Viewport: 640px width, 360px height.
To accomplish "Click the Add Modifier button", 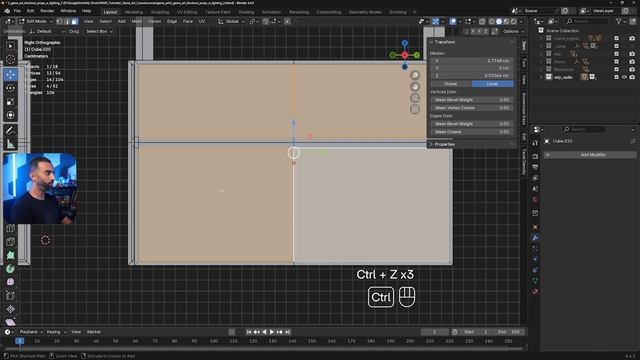I will (590, 155).
